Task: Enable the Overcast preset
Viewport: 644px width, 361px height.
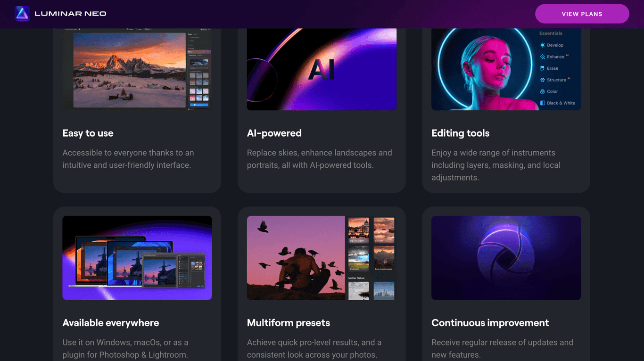Action: tap(358, 258)
